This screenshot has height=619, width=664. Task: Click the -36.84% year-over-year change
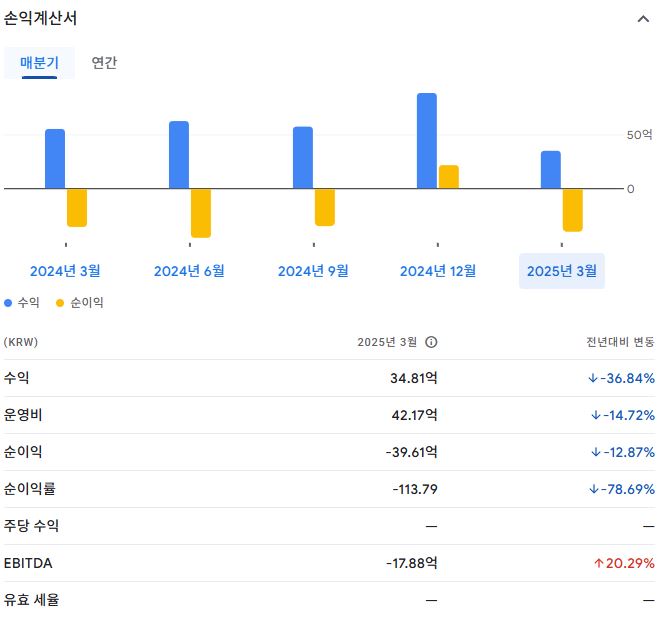[x=622, y=378]
